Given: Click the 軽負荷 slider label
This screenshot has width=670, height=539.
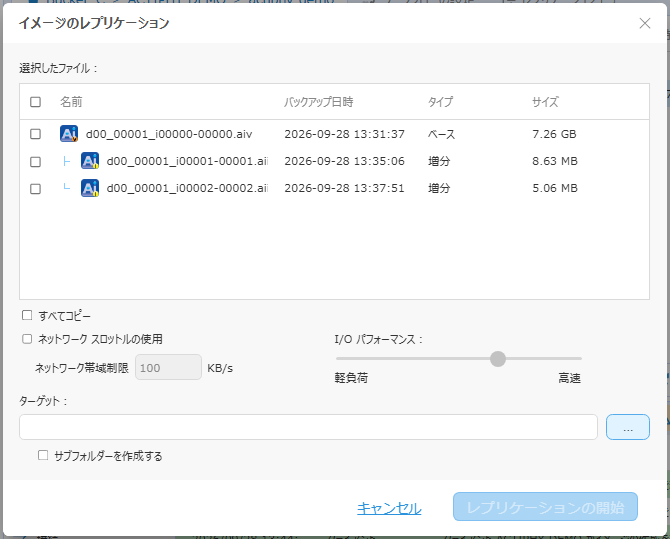Looking at the screenshot, I should pyautogui.click(x=351, y=378).
